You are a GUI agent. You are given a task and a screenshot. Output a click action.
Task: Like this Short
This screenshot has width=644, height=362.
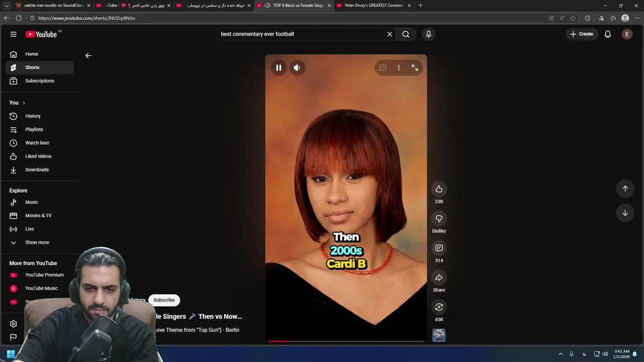pos(439,189)
